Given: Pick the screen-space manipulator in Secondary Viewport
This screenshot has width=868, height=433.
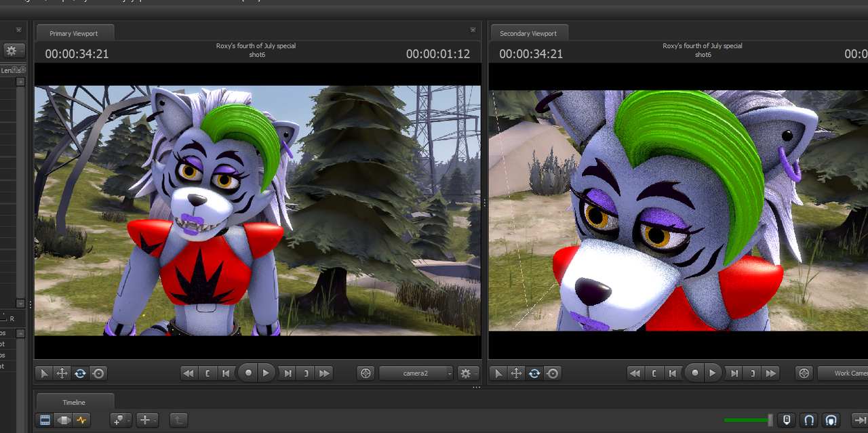Looking at the screenshot, I should (x=553, y=373).
